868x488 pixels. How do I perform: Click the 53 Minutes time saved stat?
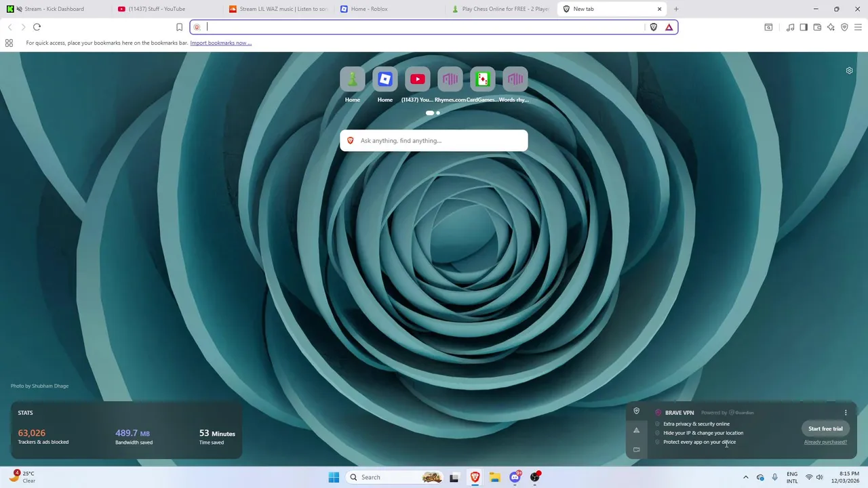217,436
